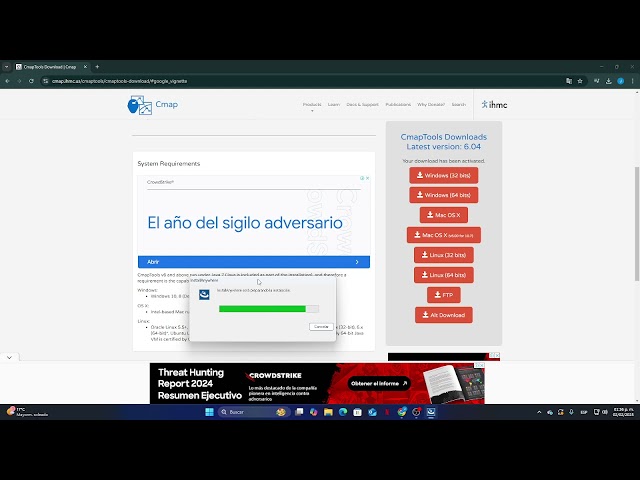Image resolution: width=640 pixels, height=480 pixels.
Task: Open the Search menu item
Action: point(458,104)
